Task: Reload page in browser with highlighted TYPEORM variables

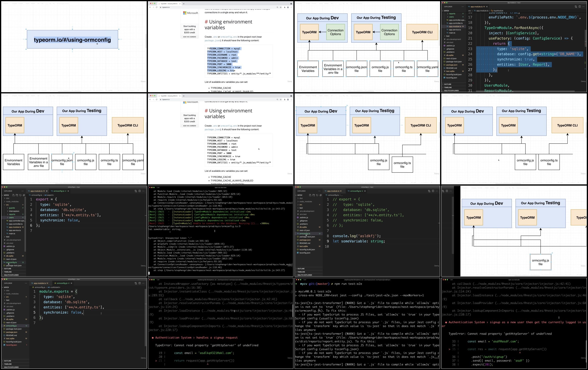Action: pos(157,7)
